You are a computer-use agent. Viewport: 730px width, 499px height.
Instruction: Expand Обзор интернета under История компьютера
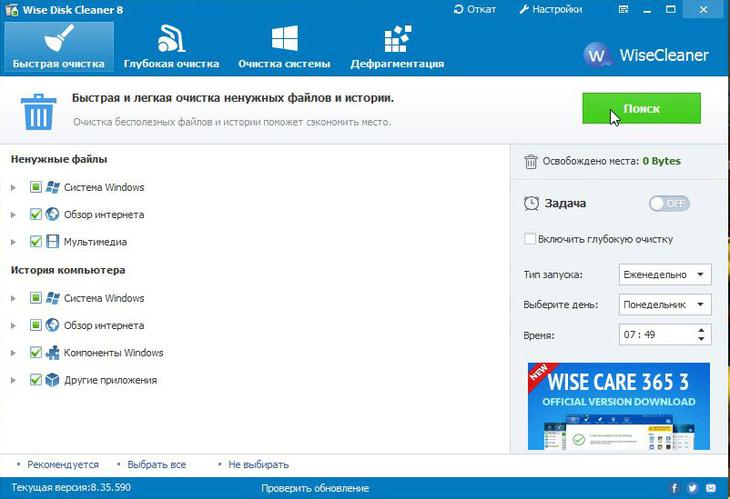14,325
